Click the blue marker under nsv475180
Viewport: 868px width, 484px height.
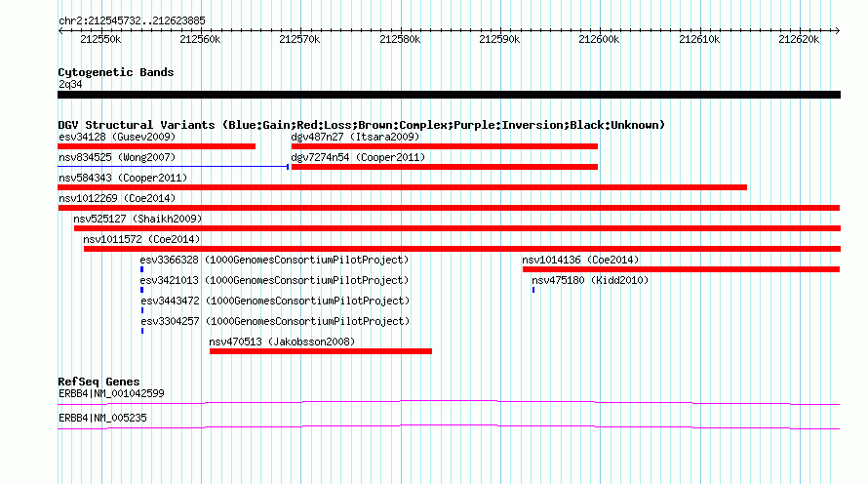(x=533, y=290)
